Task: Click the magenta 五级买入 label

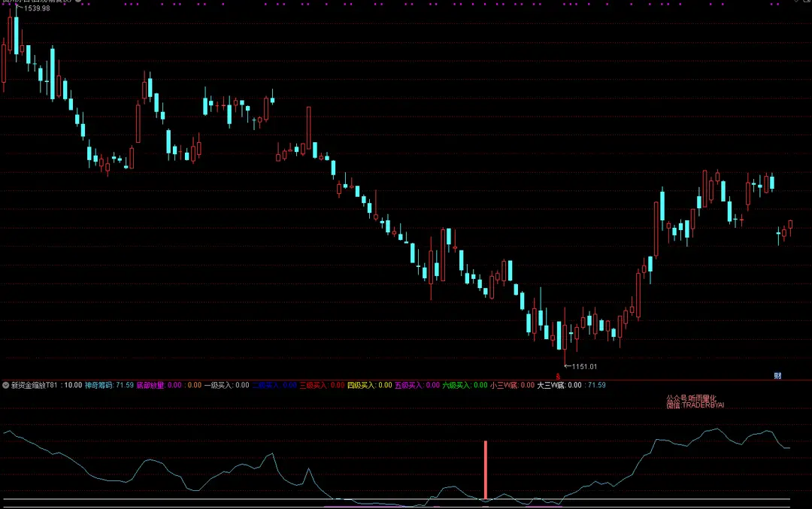Action: coord(408,385)
